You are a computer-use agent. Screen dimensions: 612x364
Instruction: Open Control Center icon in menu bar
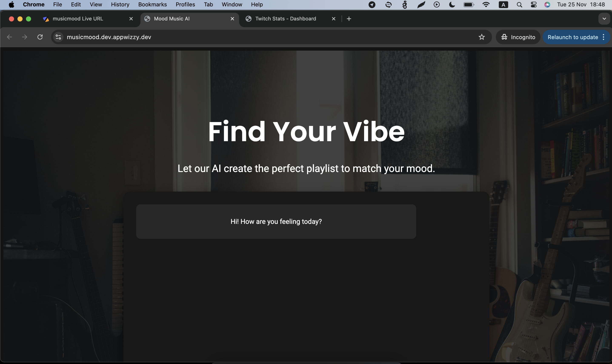533,4
